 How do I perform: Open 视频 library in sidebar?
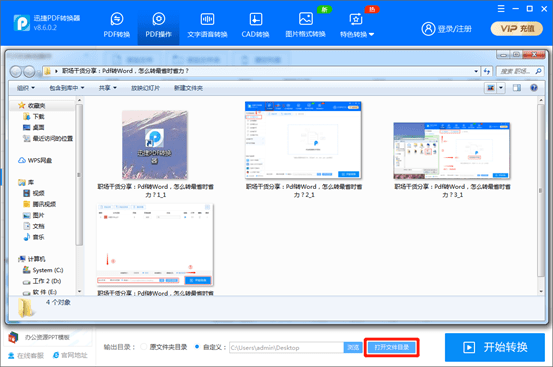pos(34,193)
